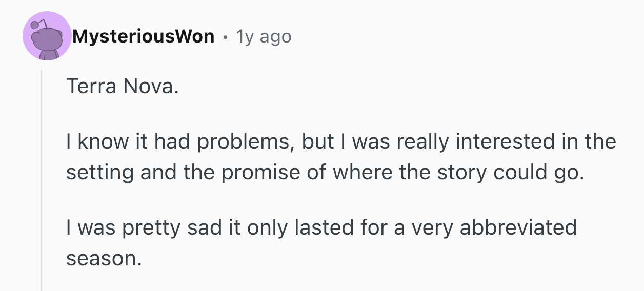This screenshot has height=291, width=644.
Task: Click the word "season." at the comment's end
Action: 103,258
